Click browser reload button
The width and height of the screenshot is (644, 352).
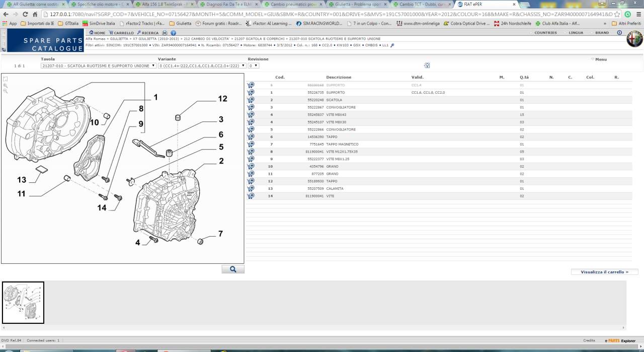pos(25,14)
